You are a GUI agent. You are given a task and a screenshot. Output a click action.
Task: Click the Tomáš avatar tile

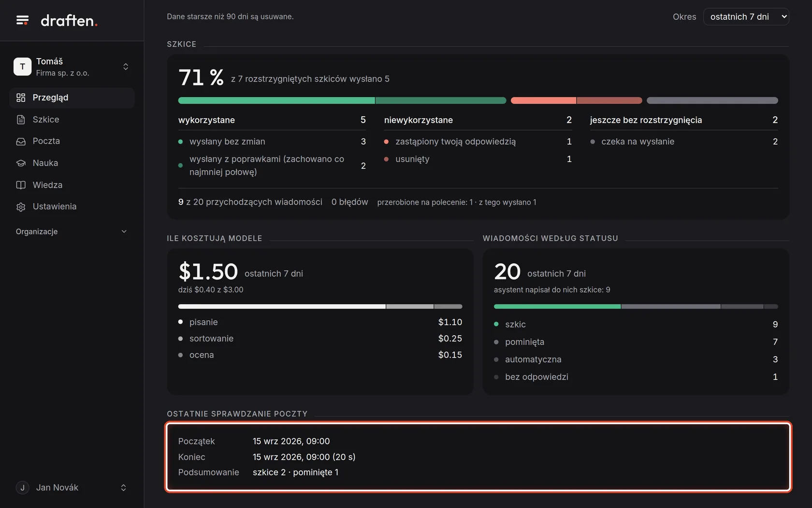[x=22, y=67]
